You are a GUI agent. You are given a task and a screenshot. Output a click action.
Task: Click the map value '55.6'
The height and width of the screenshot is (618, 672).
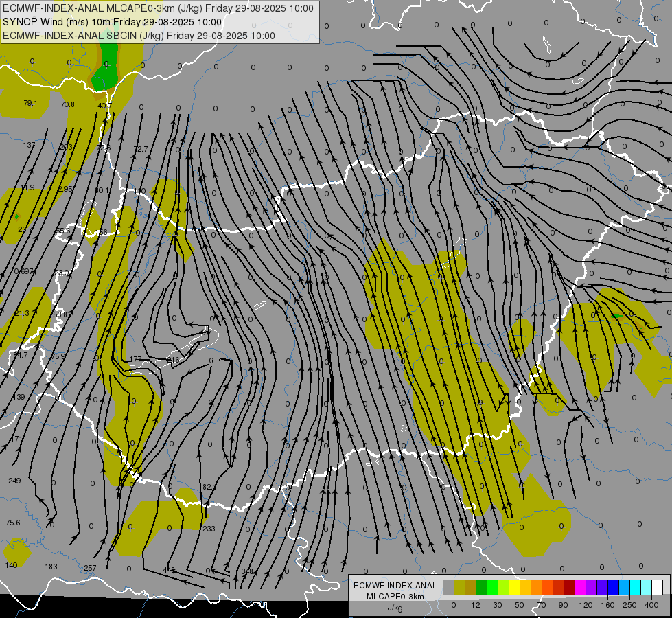(63, 231)
